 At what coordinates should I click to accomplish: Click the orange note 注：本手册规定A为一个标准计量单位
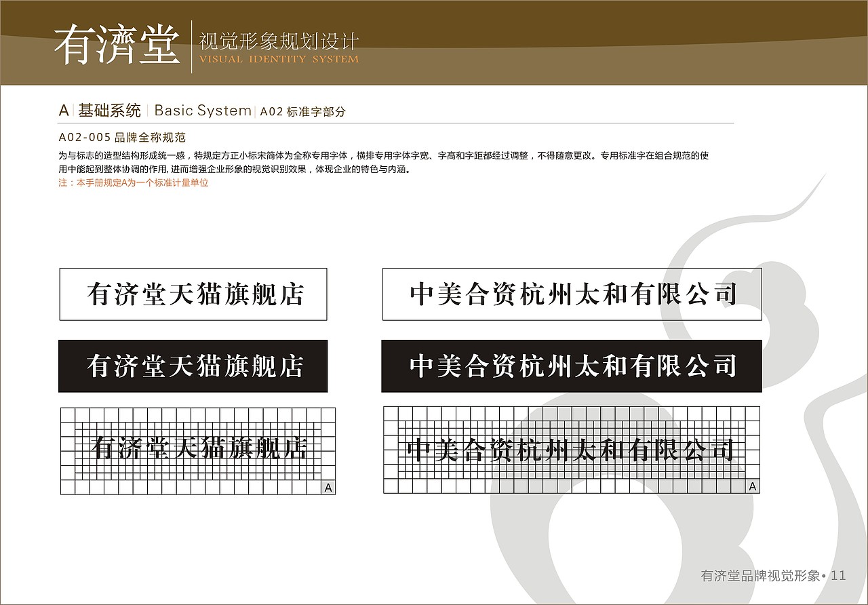click(x=134, y=183)
